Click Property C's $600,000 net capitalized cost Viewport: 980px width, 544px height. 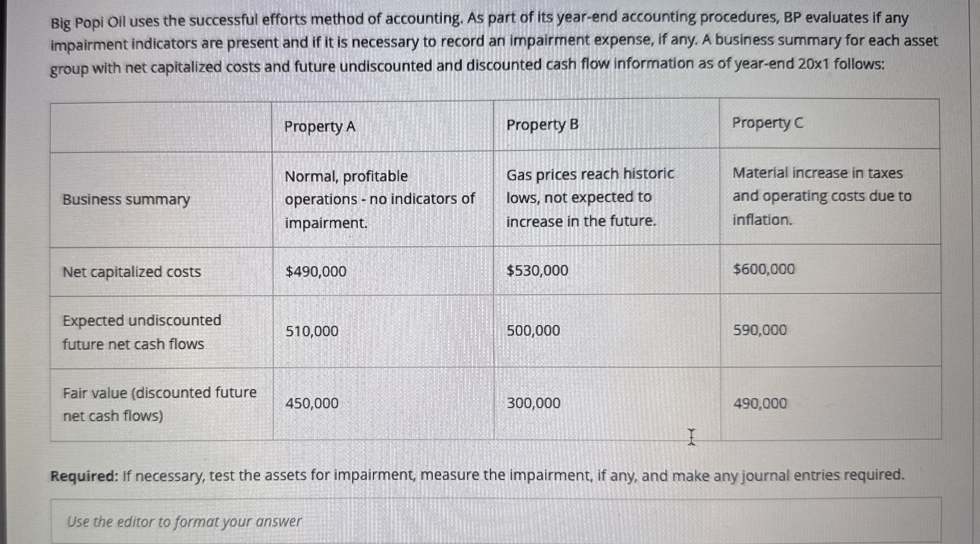pos(764,269)
